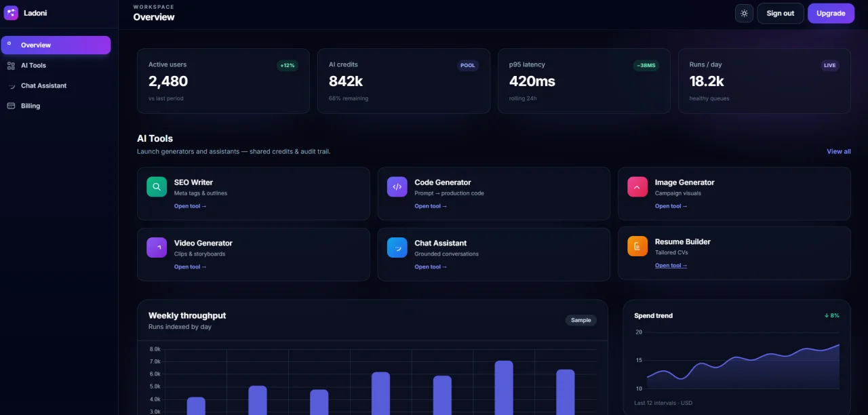Open Chat Assistant from the sidebar
This screenshot has width=868, height=415.
[56, 86]
